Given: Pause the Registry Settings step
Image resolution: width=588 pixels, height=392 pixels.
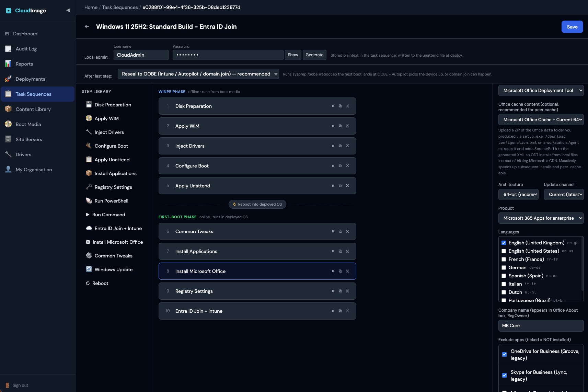Looking at the screenshot, I should tap(333, 291).
